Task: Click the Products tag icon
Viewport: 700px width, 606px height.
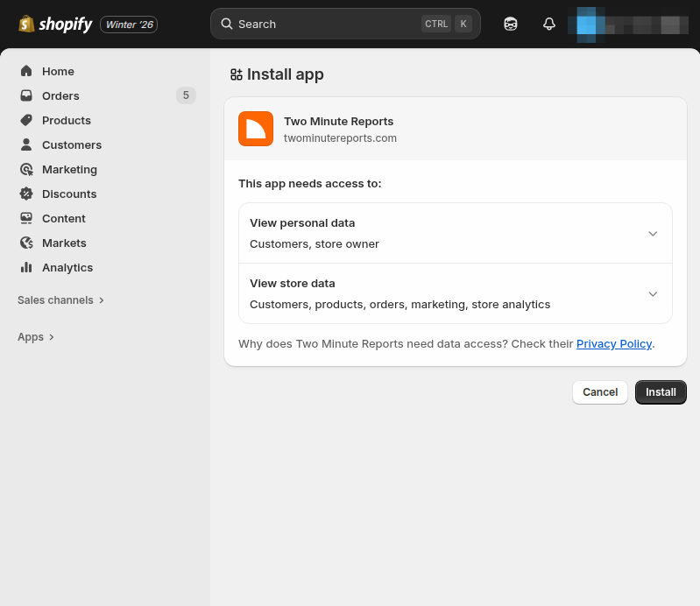Action: pos(26,120)
